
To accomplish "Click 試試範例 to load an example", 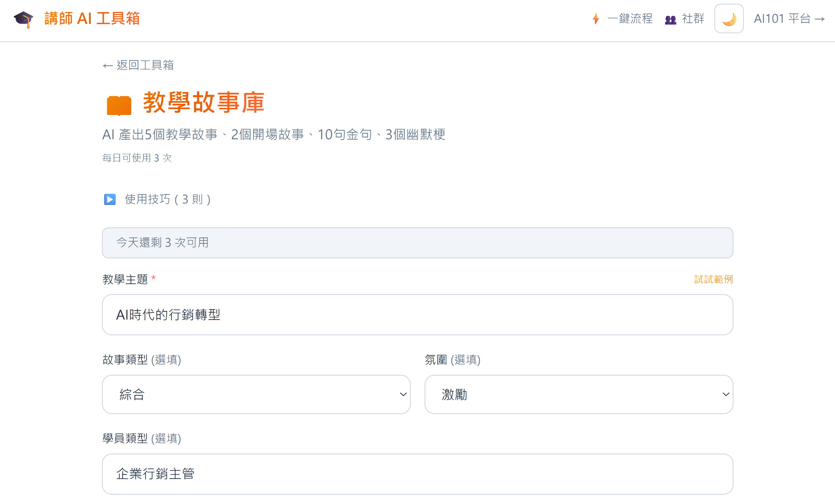I will pyautogui.click(x=713, y=279).
